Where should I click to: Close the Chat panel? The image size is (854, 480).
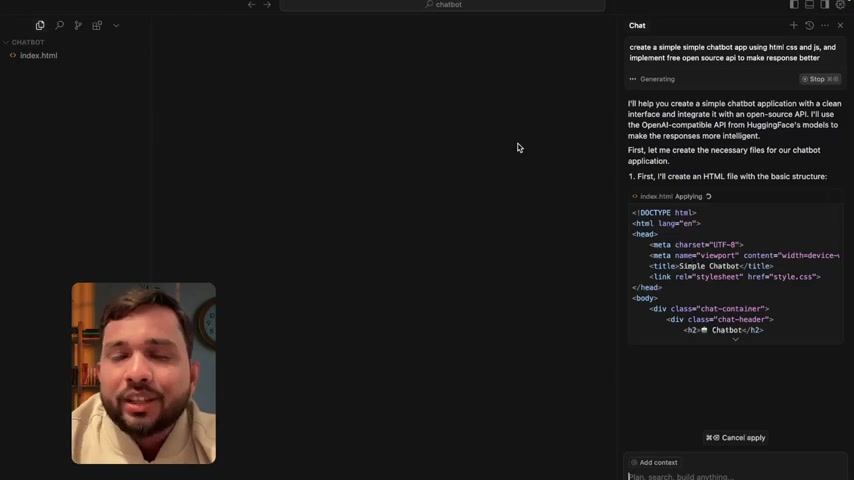840,26
